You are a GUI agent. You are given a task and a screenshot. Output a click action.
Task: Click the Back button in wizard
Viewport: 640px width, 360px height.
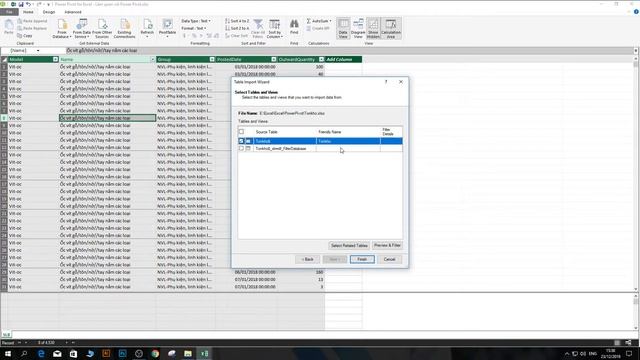point(307,259)
